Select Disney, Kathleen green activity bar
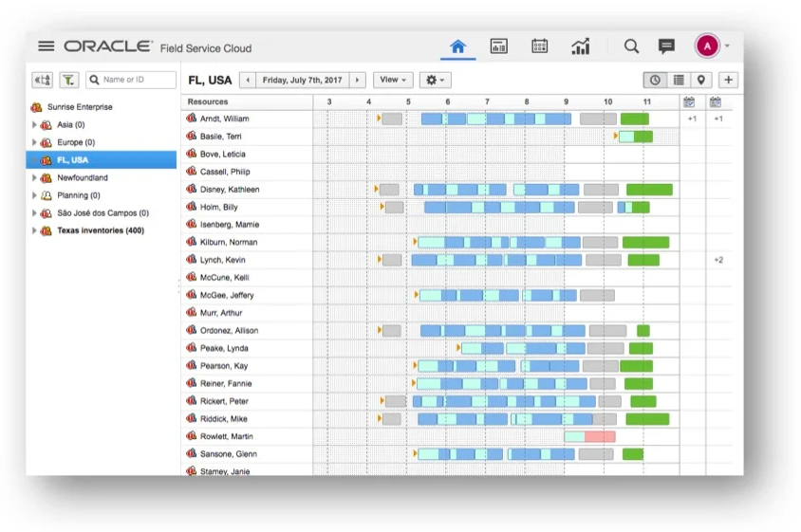 (649, 190)
